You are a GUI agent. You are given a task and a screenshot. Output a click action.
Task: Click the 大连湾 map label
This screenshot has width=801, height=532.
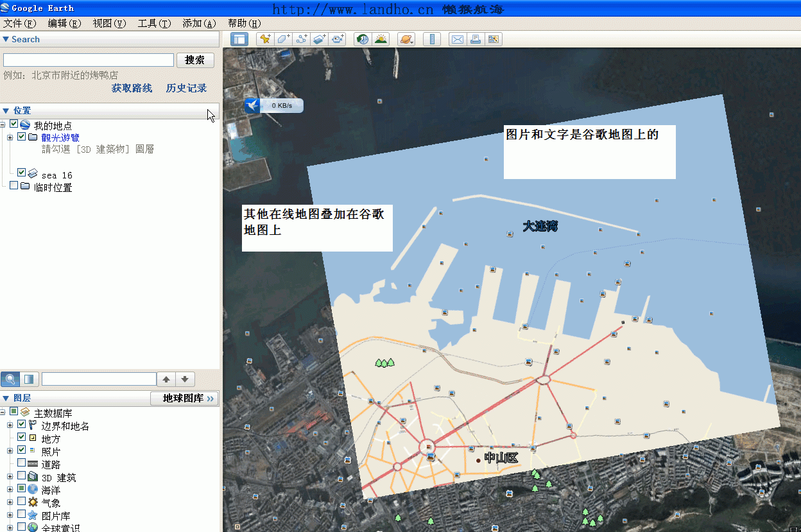[x=540, y=226]
